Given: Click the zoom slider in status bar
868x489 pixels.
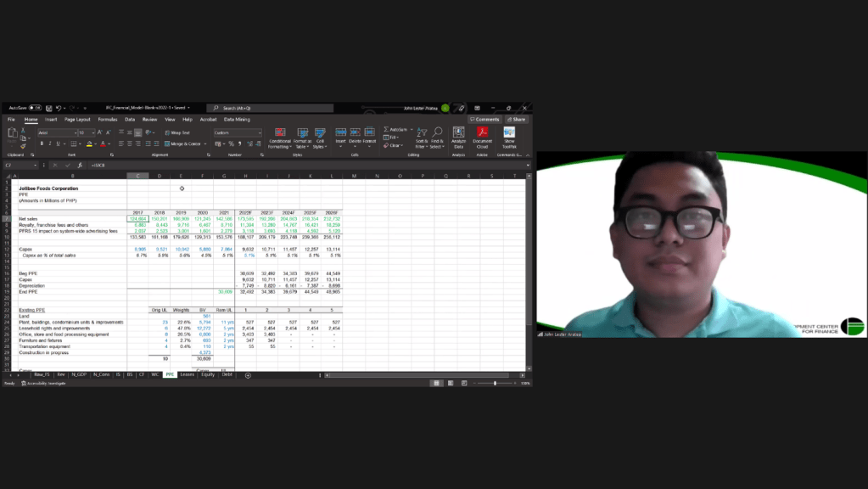Looking at the screenshot, I should [x=495, y=383].
